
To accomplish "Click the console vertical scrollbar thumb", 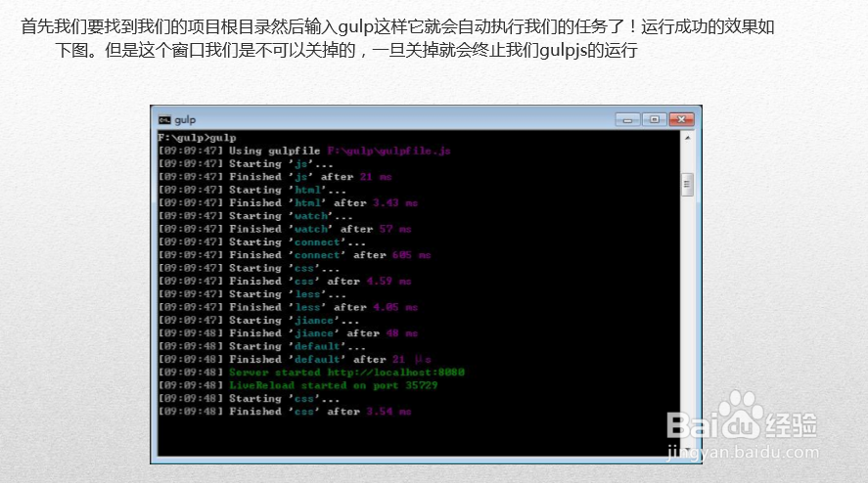I will [687, 184].
